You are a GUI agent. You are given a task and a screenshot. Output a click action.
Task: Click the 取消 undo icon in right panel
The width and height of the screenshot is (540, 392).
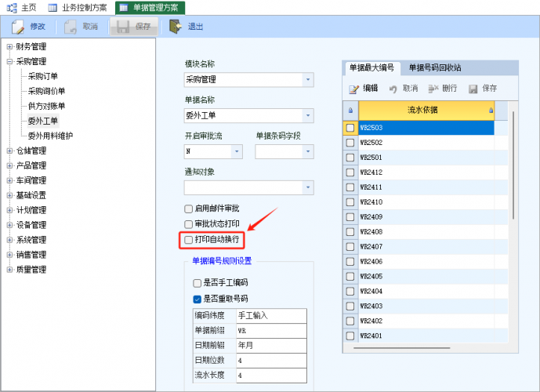tap(393, 89)
